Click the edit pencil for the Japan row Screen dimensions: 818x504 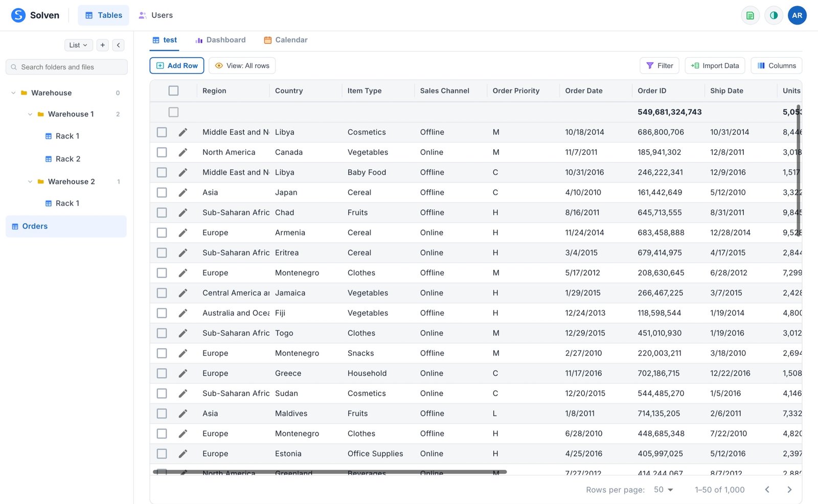tap(183, 193)
